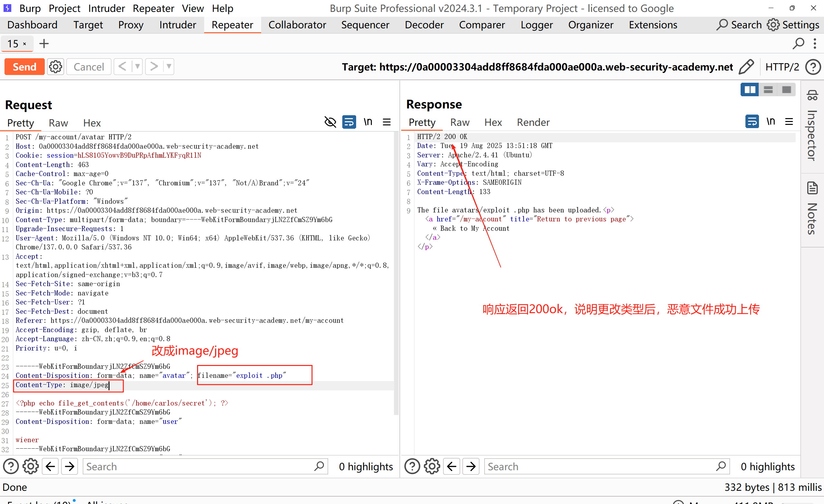Open the request pane hamburger options menu
The image size is (824, 504).
(x=387, y=122)
